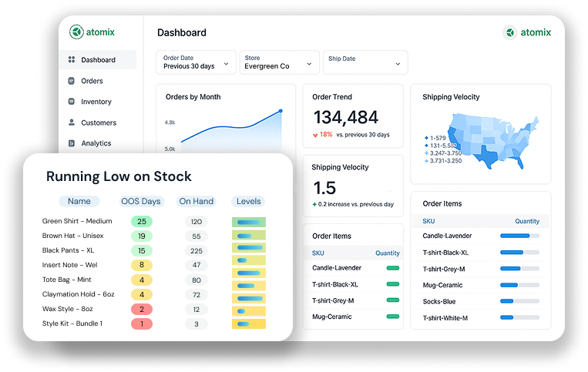Click the Levels column header
The width and height of the screenshot is (588, 372).
[248, 201]
